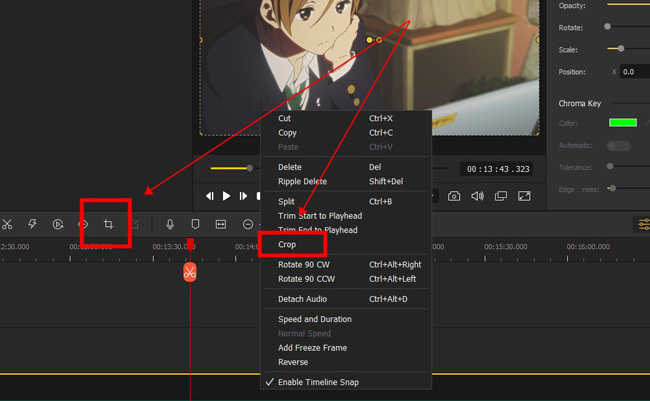Step forward one frame in preview
Screen dimensions: 650x401
[x=243, y=196]
